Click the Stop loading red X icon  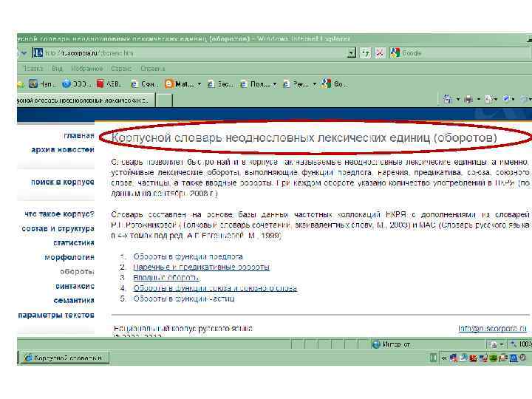[380, 52]
